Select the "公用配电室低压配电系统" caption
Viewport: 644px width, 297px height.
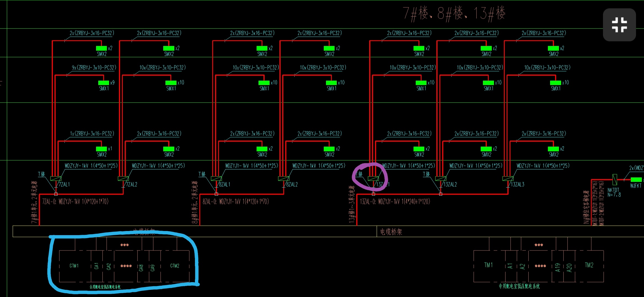click(x=105, y=287)
